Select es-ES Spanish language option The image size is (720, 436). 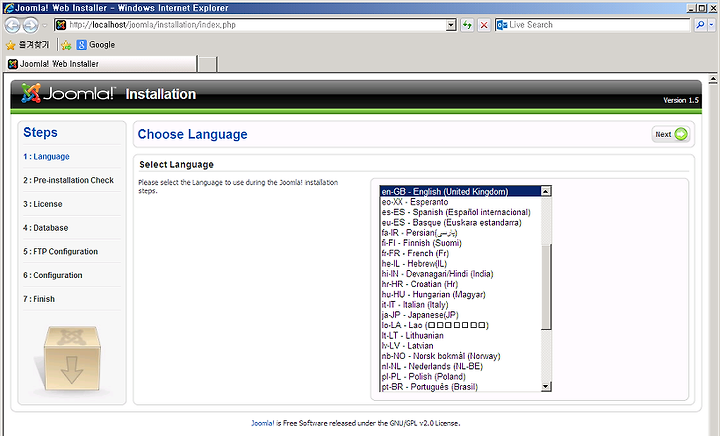[461, 212]
